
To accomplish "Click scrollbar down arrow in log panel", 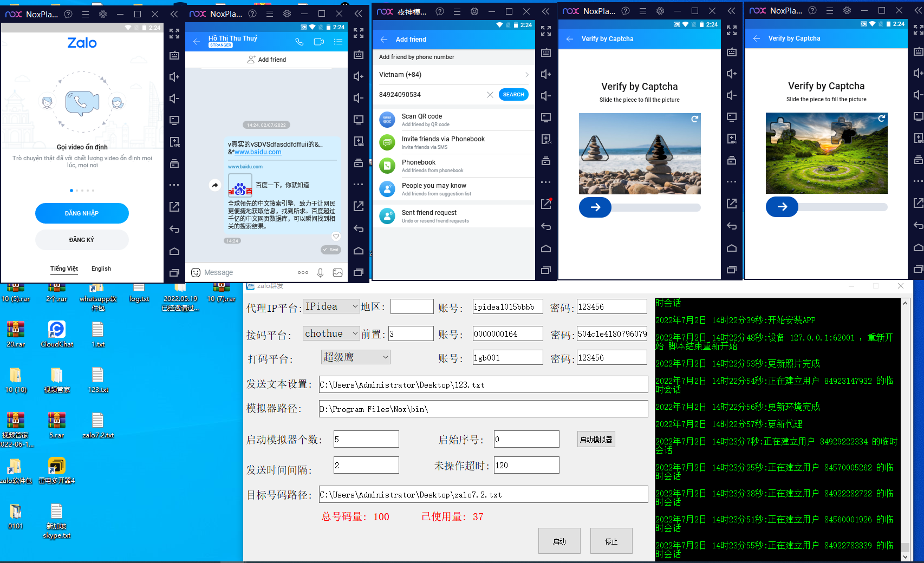I will click(905, 557).
